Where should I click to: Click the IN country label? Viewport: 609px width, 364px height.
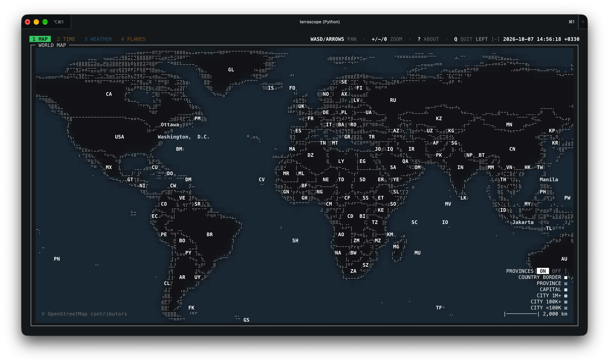[460, 167]
